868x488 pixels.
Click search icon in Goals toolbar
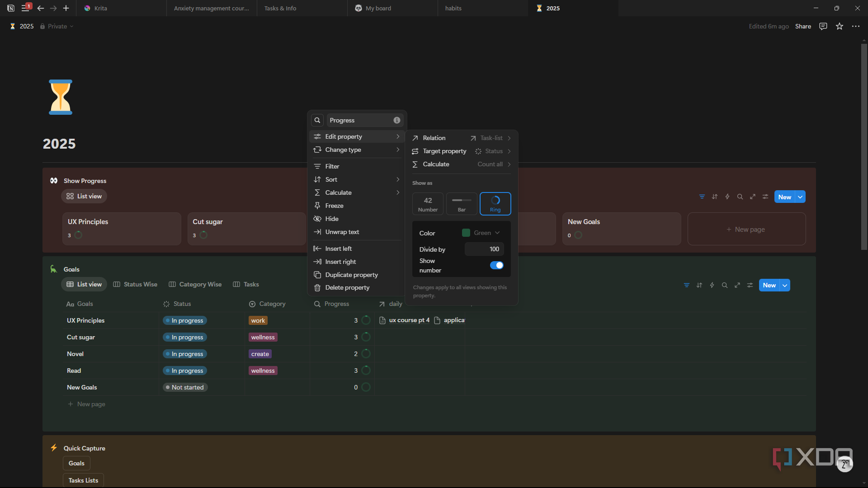click(x=725, y=285)
